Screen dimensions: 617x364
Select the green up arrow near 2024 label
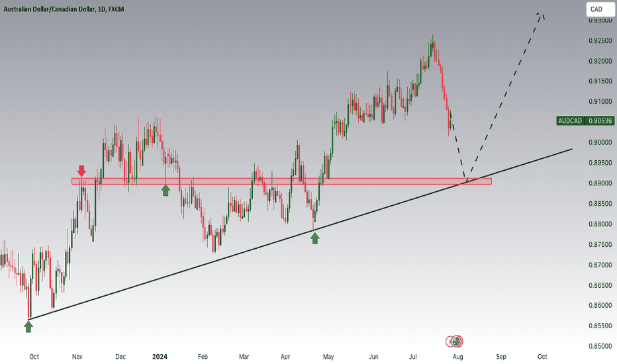point(166,191)
